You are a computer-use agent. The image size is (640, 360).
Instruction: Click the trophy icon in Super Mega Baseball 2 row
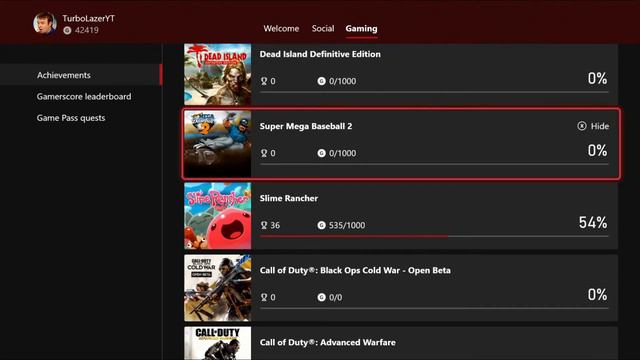point(264,153)
